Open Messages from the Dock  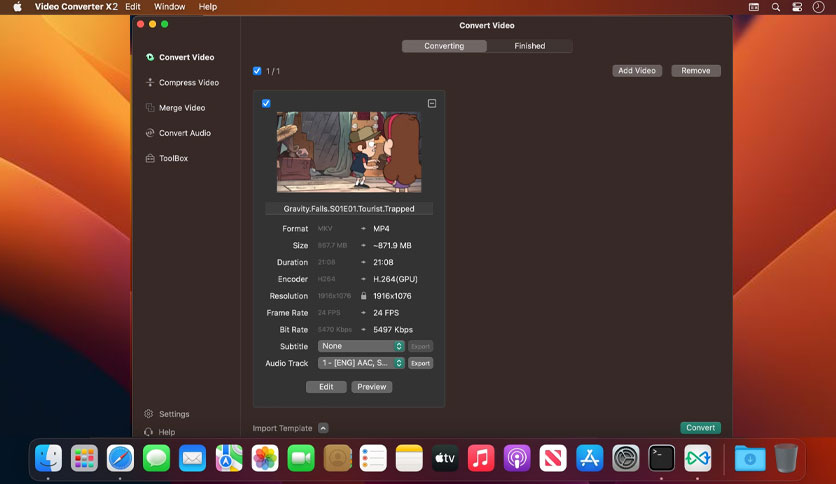coord(156,458)
